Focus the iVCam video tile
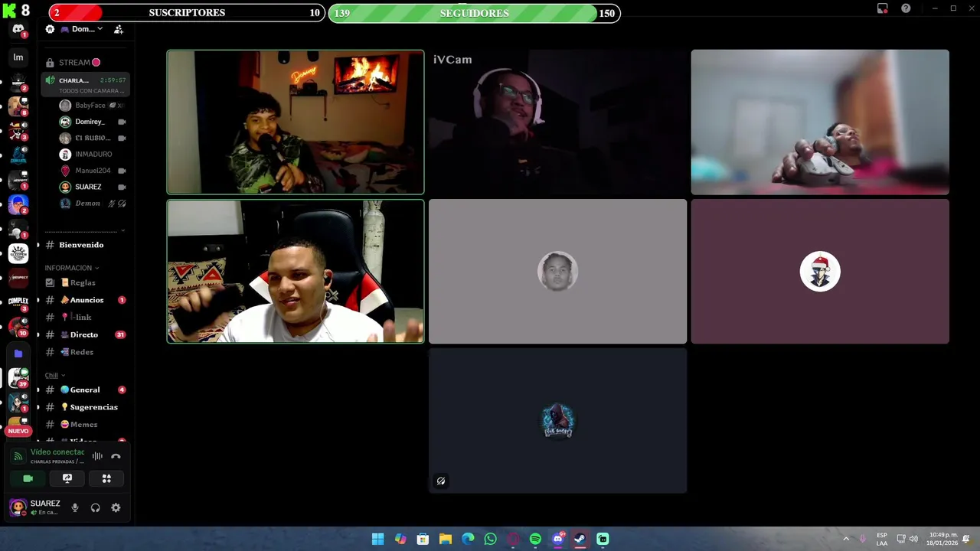980x551 pixels. click(557, 122)
